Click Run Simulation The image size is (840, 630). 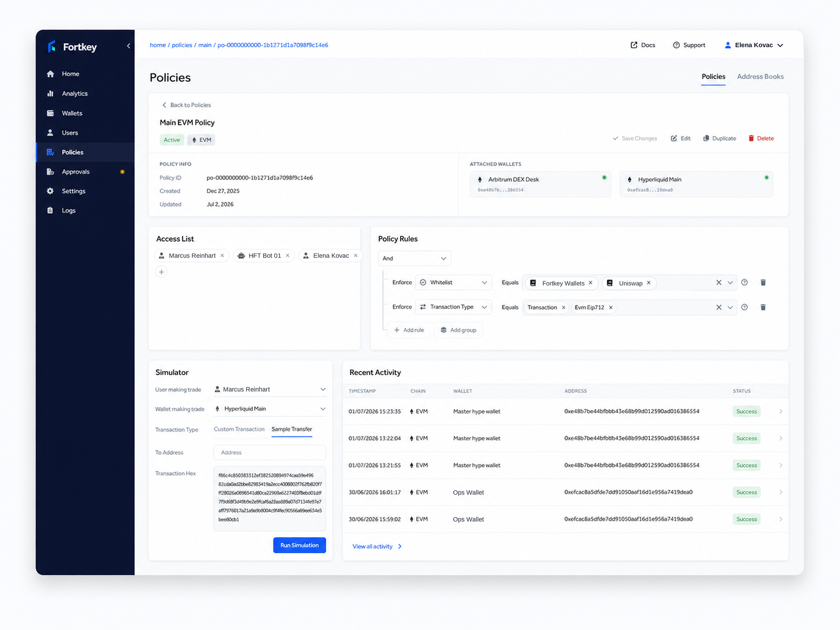pos(300,545)
